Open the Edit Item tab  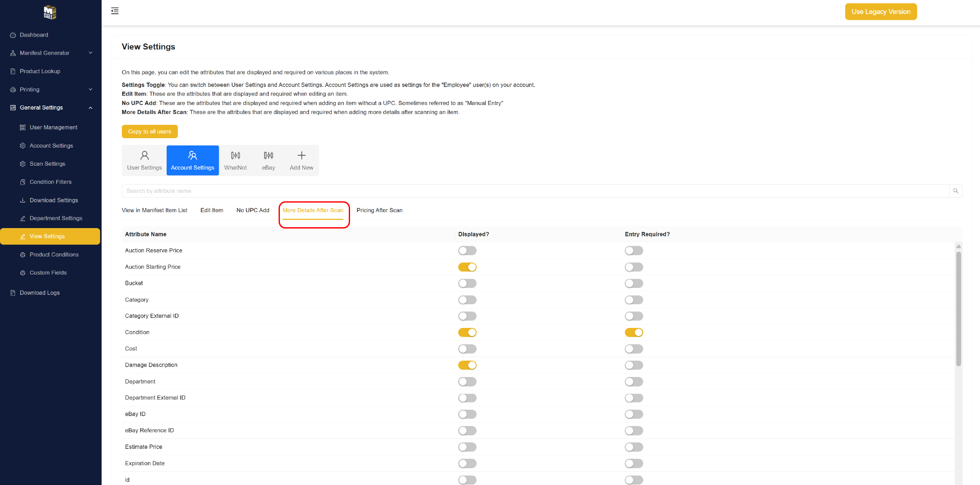[211, 210]
